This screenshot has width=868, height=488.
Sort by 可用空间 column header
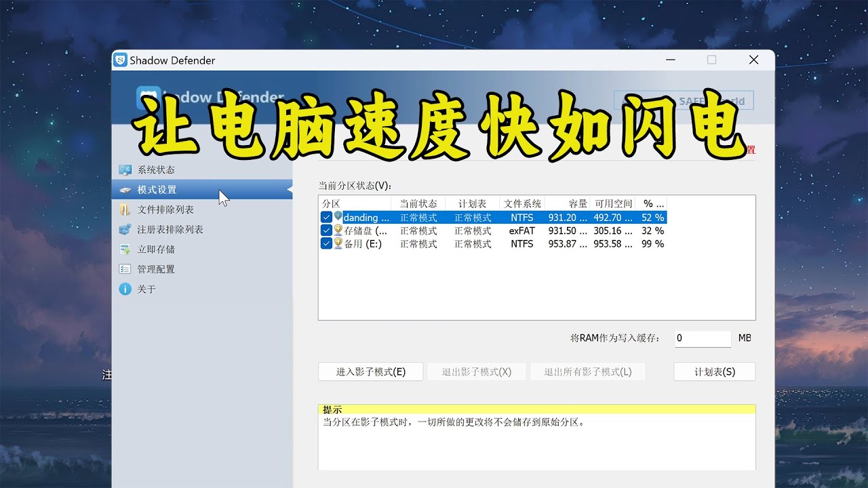coord(613,203)
